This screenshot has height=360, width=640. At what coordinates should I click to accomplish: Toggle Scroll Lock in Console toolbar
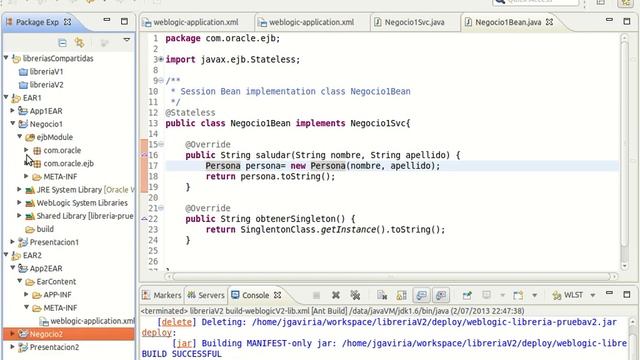click(x=402, y=295)
